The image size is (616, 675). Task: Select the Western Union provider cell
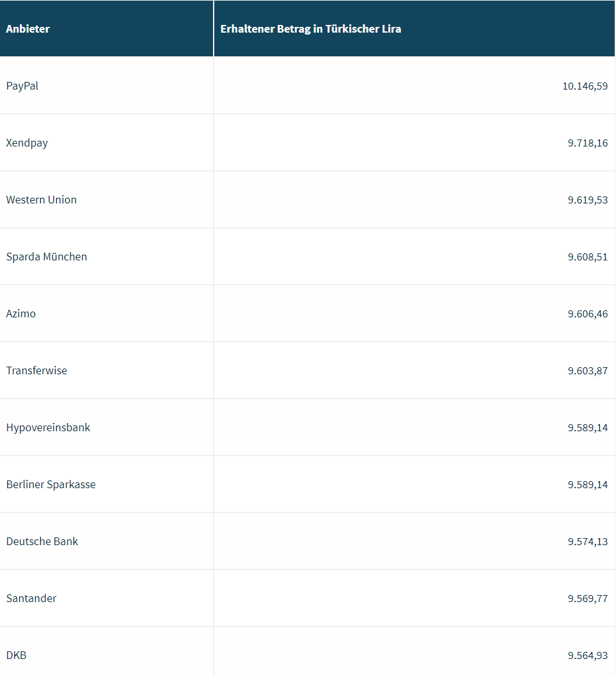click(42, 200)
